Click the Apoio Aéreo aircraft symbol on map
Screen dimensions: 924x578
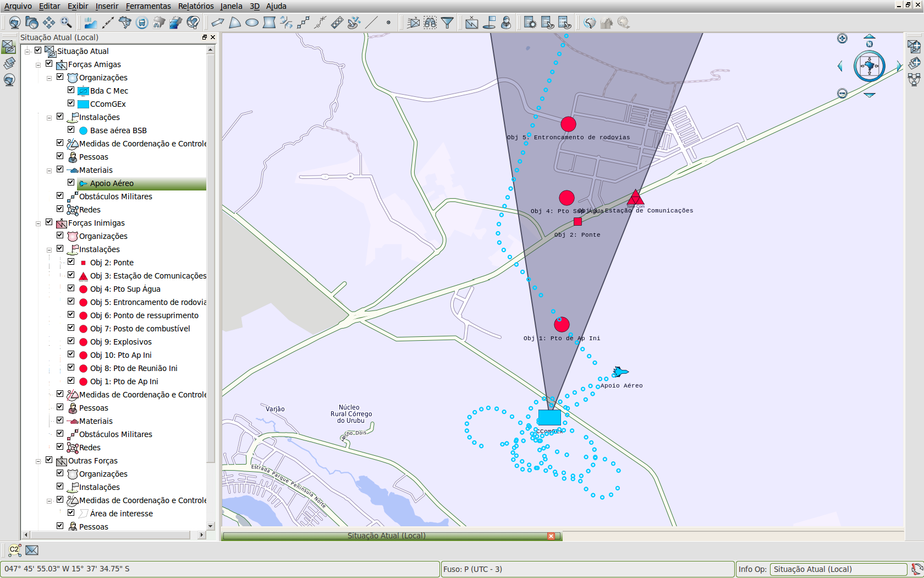(620, 372)
